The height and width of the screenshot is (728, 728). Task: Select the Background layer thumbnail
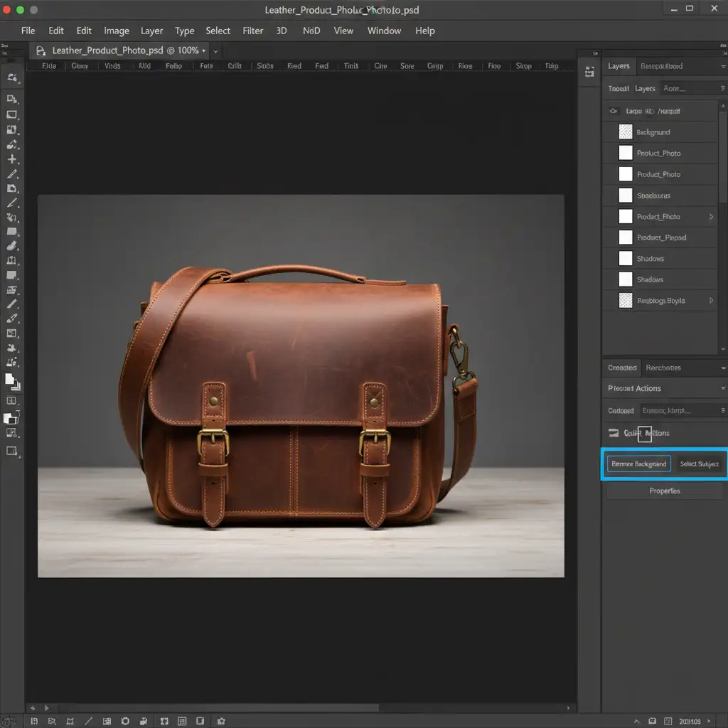tap(626, 132)
